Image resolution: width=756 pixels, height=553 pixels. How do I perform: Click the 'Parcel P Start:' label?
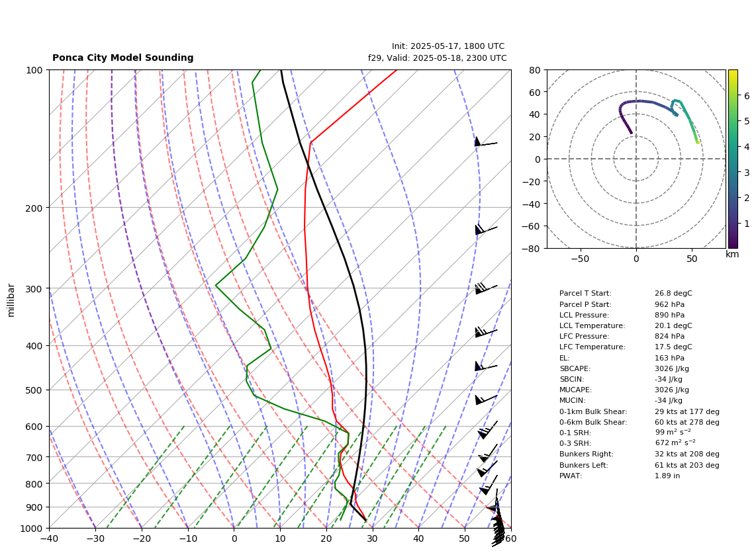(585, 304)
